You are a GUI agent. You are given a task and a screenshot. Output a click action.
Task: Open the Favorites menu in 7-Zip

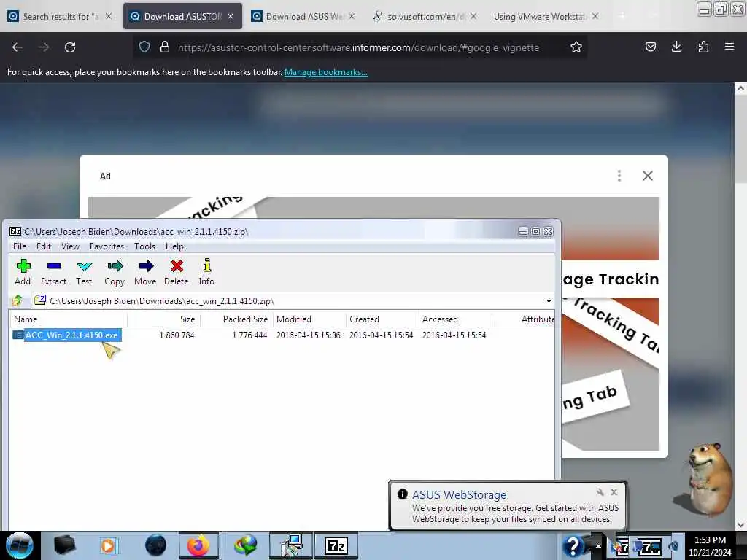pos(107,246)
